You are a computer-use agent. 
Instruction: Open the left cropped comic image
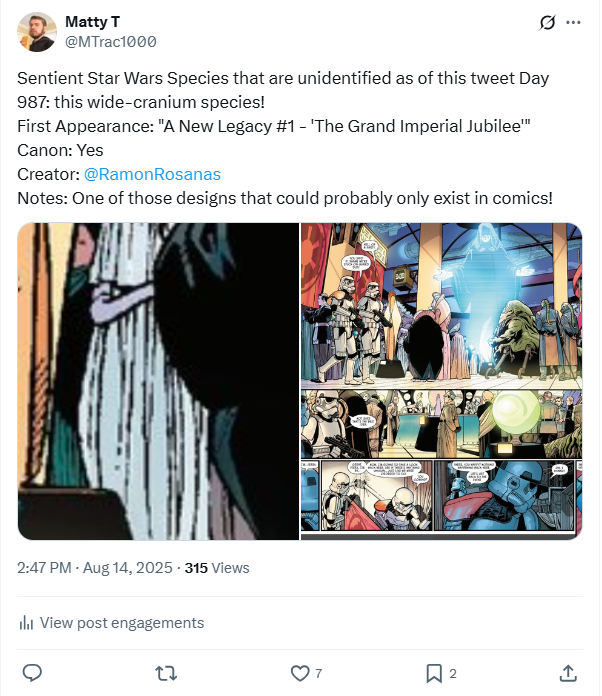pyautogui.click(x=158, y=381)
